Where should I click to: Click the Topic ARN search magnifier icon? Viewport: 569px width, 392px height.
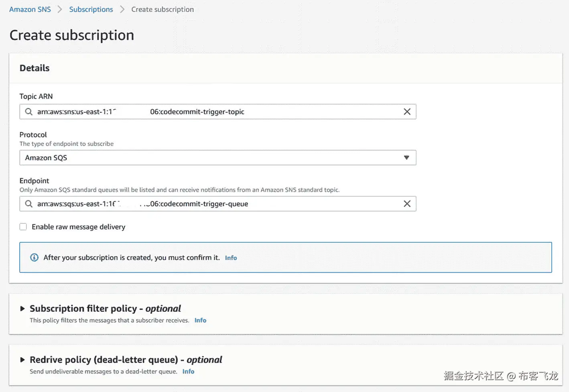(29, 112)
